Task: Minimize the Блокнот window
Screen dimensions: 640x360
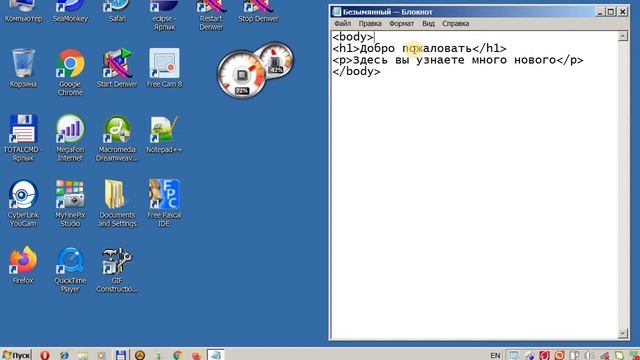Action: 600,12
